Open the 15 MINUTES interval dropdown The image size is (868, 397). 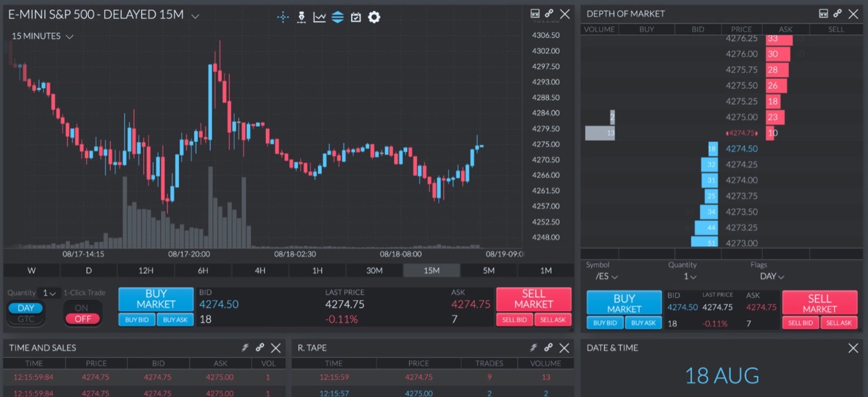pyautogui.click(x=42, y=37)
